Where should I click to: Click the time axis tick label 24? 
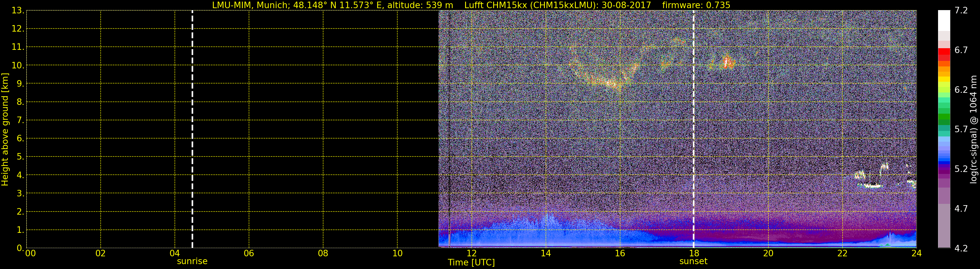(x=917, y=253)
